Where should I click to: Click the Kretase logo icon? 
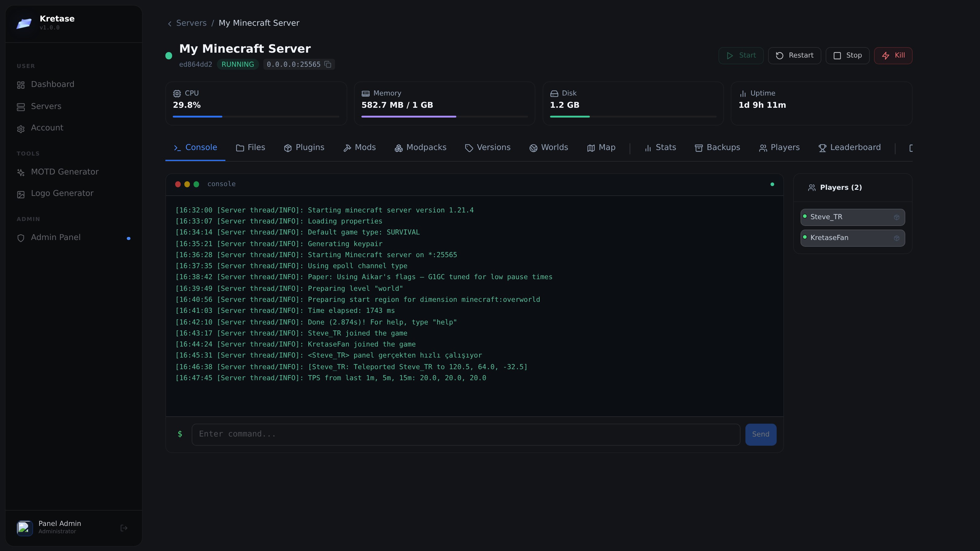point(24,24)
